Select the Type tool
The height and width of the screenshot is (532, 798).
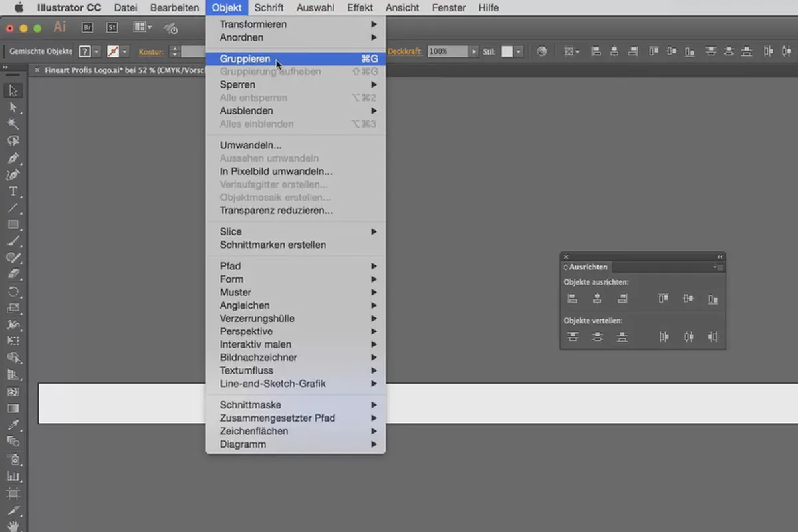13,192
